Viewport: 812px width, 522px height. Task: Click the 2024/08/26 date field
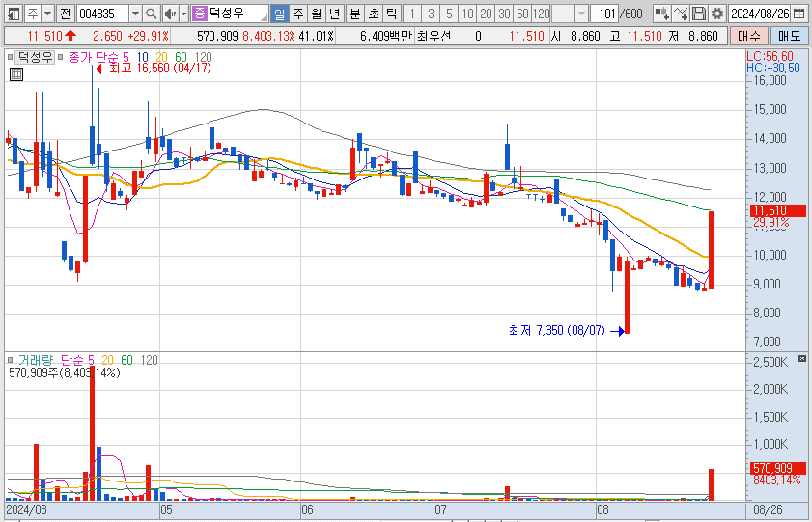click(760, 14)
